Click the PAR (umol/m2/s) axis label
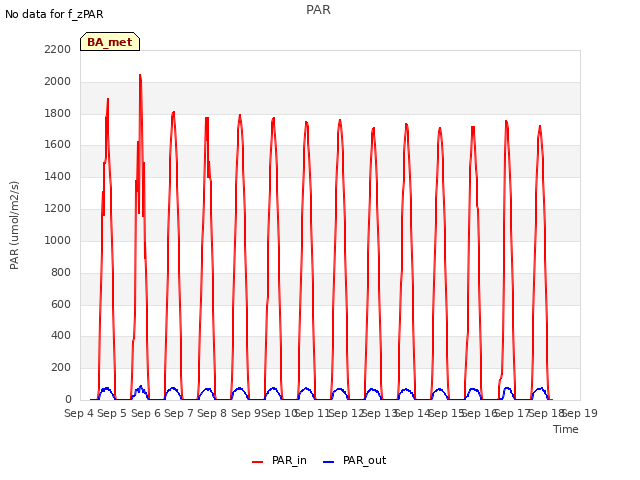This screenshot has height=480, width=640. pos(14,225)
